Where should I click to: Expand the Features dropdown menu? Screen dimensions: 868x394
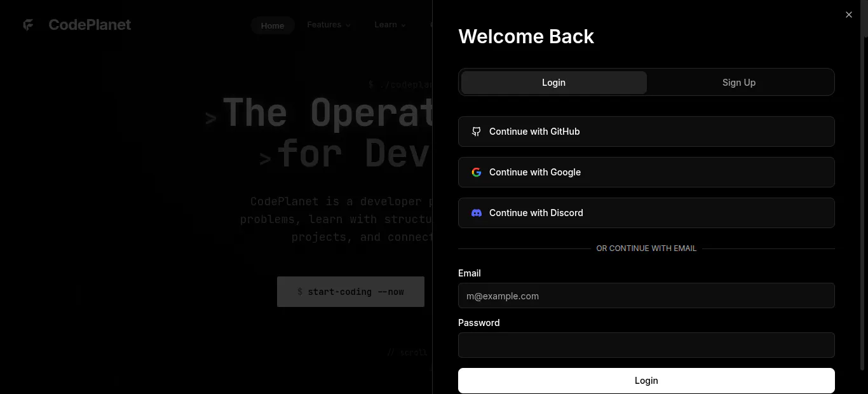coord(329,25)
